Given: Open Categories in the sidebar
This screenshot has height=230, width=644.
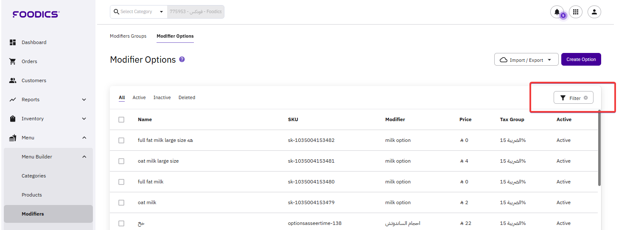Looking at the screenshot, I should pyautogui.click(x=34, y=176).
